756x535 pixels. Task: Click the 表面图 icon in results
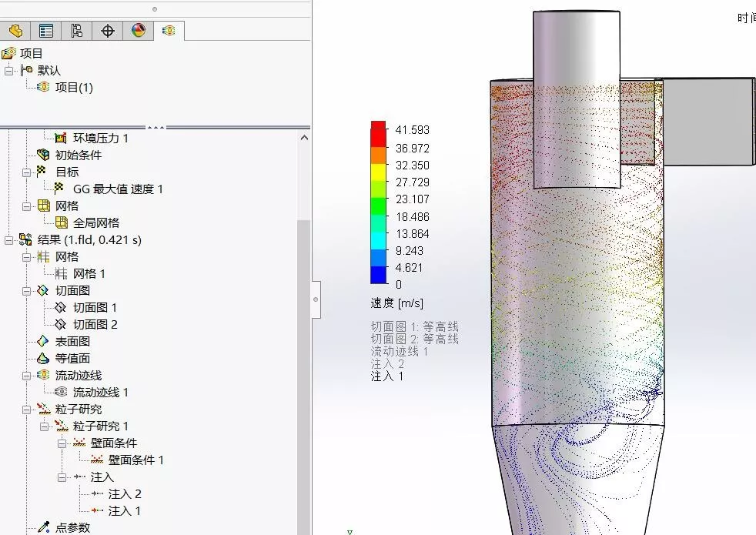[x=43, y=341]
